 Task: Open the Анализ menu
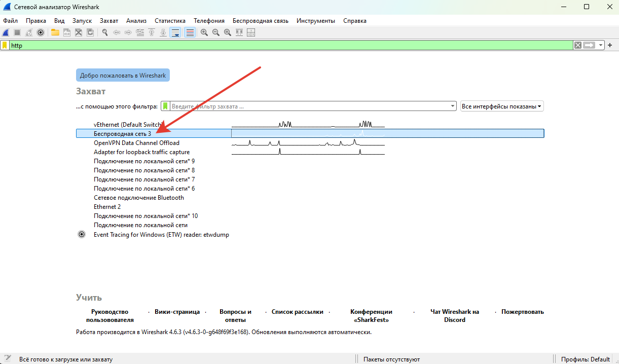tap(136, 21)
